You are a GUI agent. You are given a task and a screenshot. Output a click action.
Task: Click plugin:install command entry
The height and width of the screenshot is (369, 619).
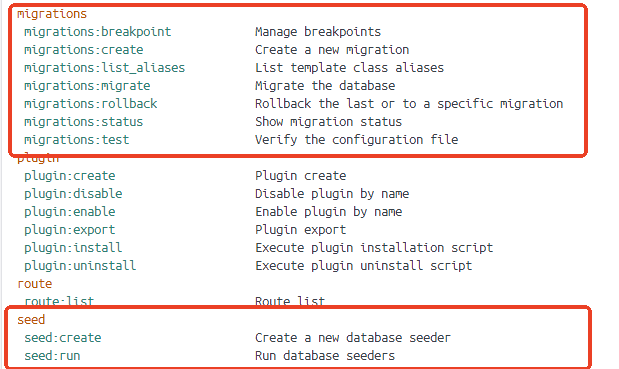point(73,248)
